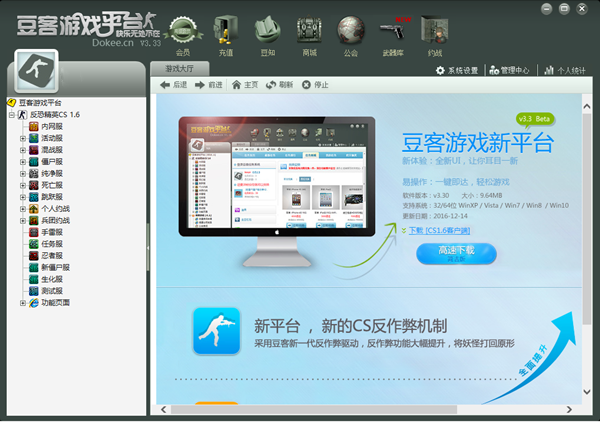The image size is (600, 422).
Task: Expand the 混战服 node
Action: (x=23, y=150)
